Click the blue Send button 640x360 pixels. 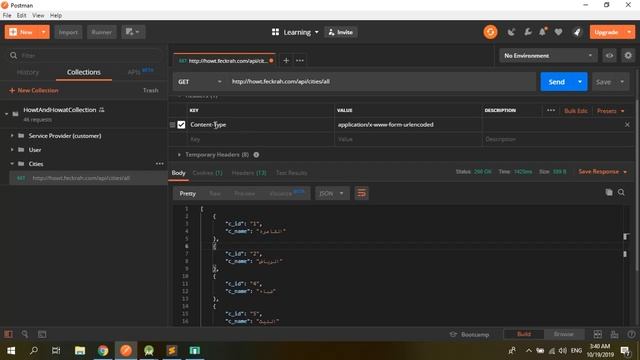556,82
